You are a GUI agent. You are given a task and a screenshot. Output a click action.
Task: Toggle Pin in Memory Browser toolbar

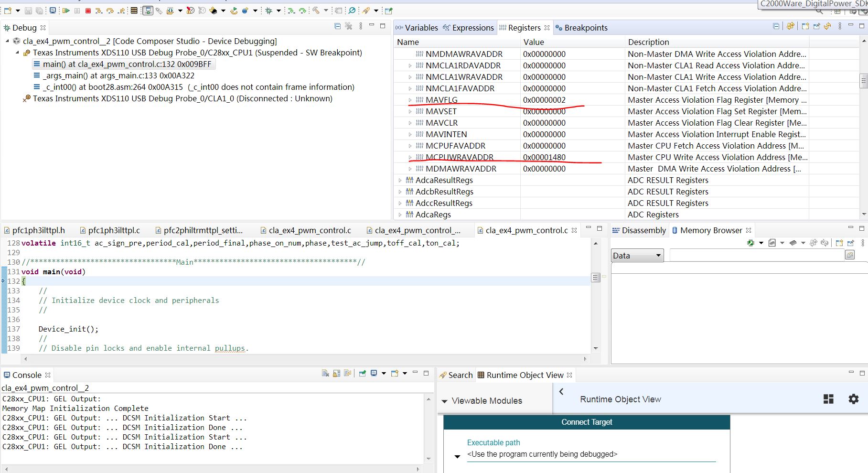click(850, 243)
